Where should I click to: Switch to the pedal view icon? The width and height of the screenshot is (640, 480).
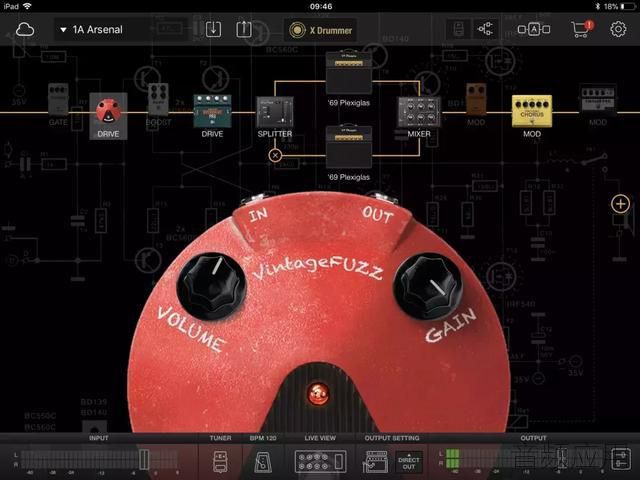click(x=459, y=29)
